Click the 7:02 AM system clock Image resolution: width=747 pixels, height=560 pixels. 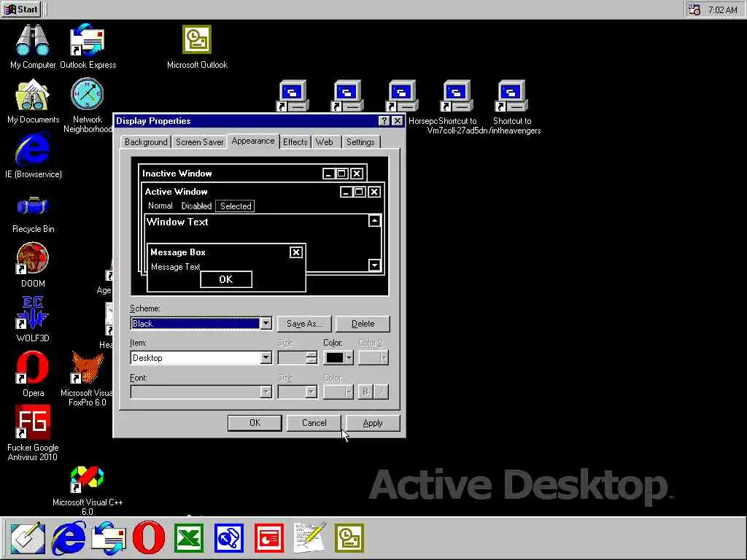pyautogui.click(x=722, y=9)
